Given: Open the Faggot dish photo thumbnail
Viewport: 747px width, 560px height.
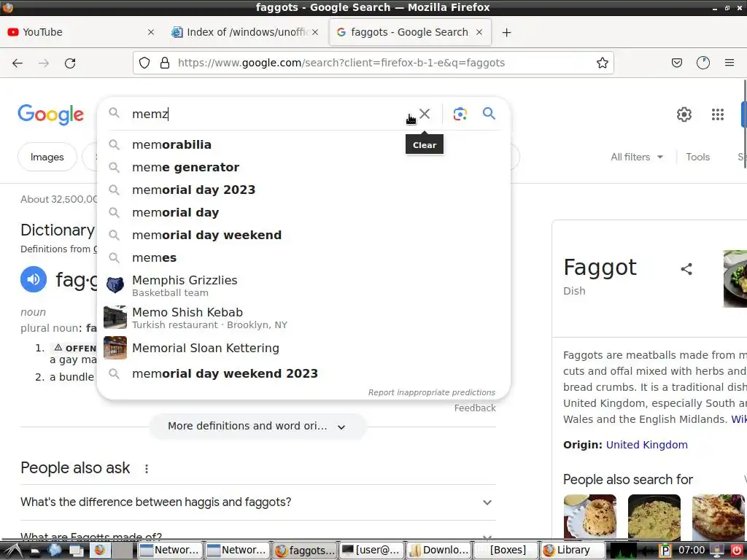Looking at the screenshot, I should pos(735,279).
